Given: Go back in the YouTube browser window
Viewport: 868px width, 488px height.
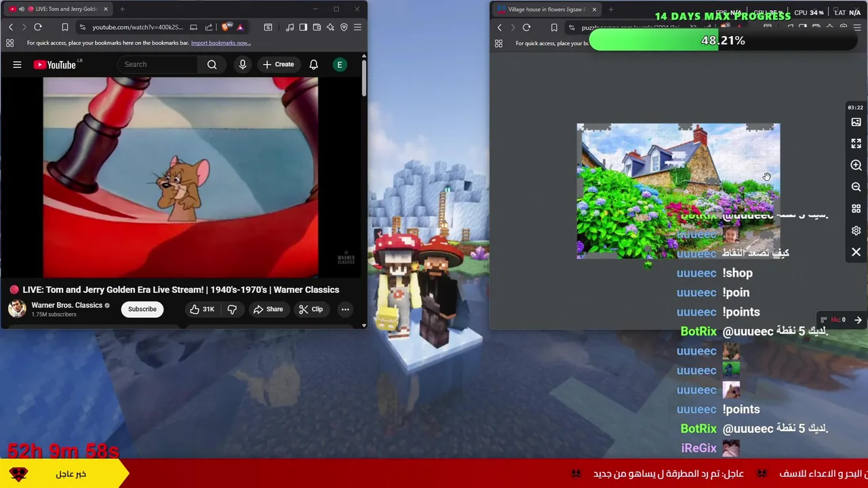Looking at the screenshot, I should (x=11, y=27).
